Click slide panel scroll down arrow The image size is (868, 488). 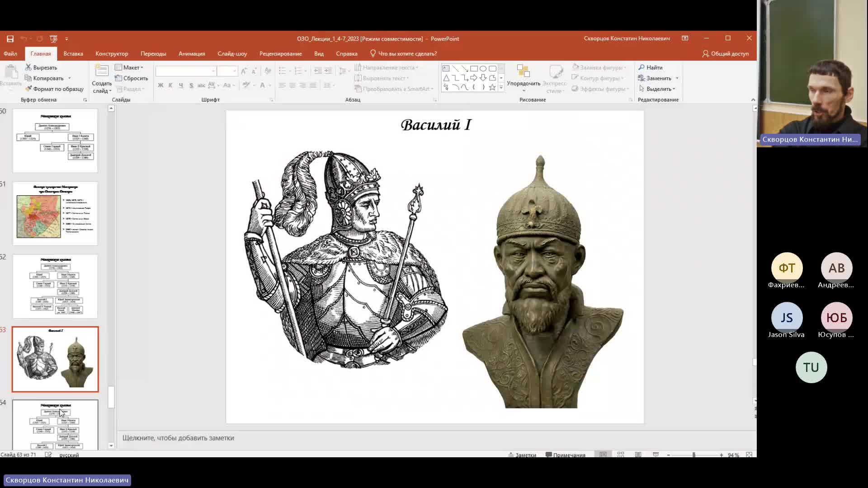[111, 446]
